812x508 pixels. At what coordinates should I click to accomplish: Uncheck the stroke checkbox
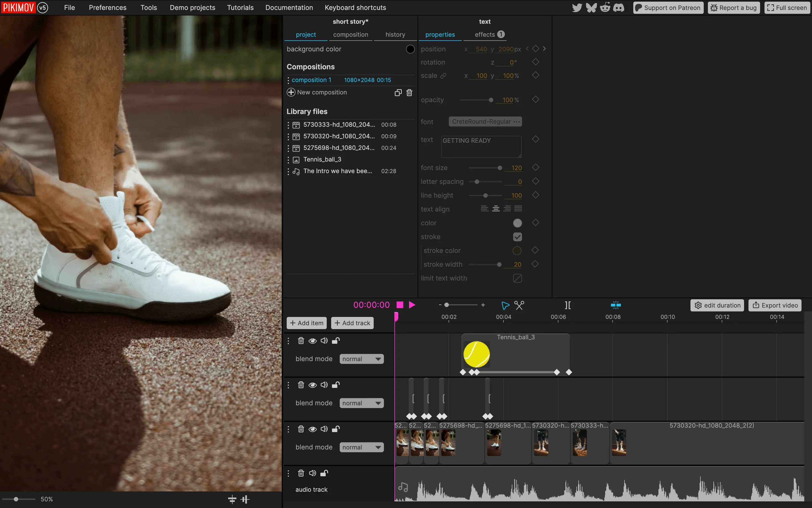[517, 237]
